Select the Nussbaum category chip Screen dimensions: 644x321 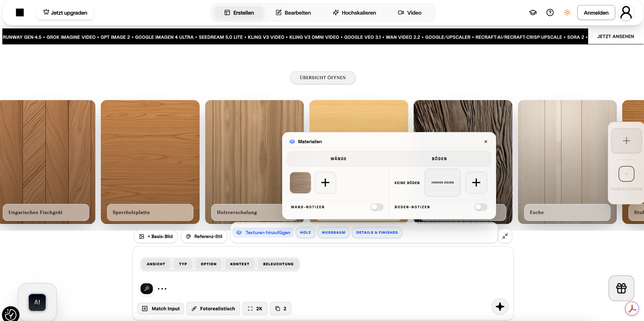[333, 232]
